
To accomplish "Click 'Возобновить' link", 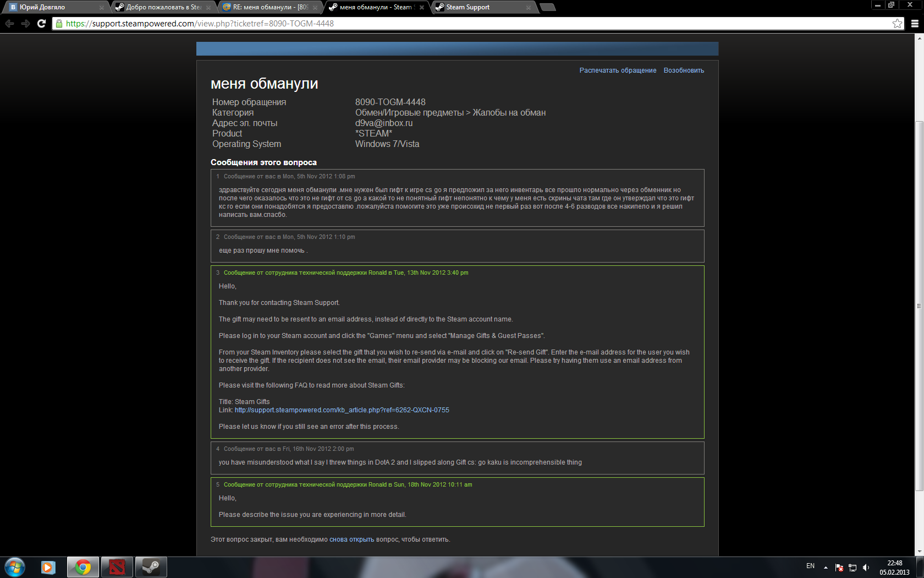I will point(684,70).
